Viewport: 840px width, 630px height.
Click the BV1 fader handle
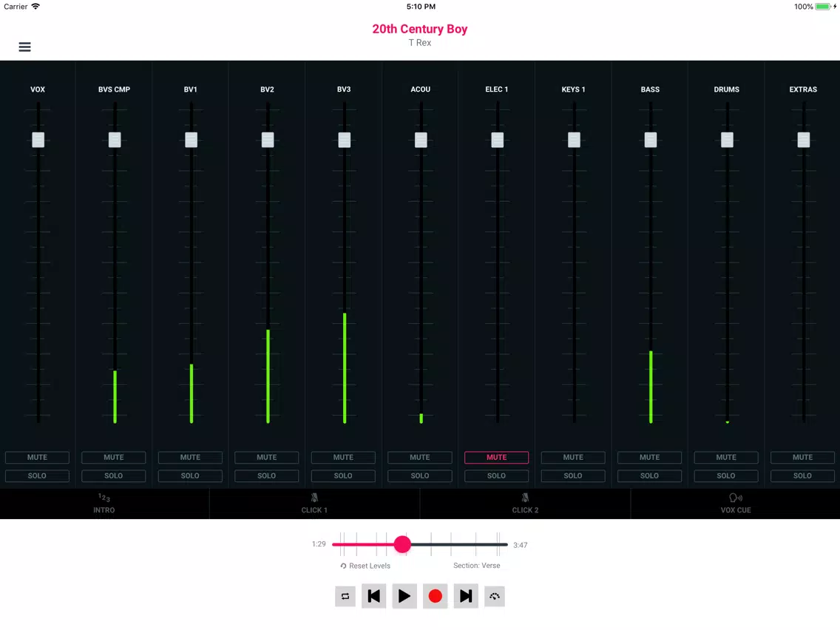coord(192,140)
